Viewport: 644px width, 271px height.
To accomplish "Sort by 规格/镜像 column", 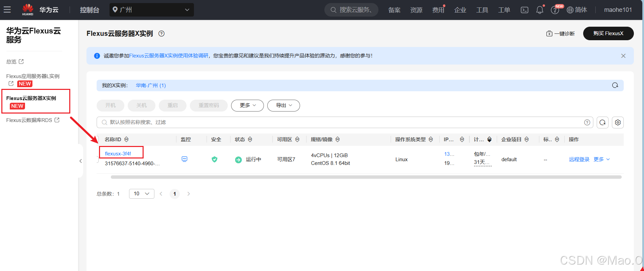I will (338, 139).
